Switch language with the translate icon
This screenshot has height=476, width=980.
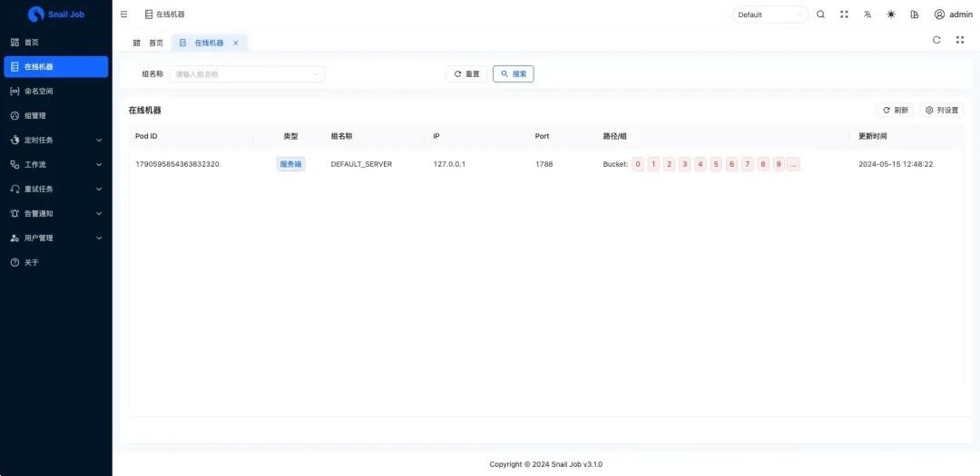tap(867, 15)
